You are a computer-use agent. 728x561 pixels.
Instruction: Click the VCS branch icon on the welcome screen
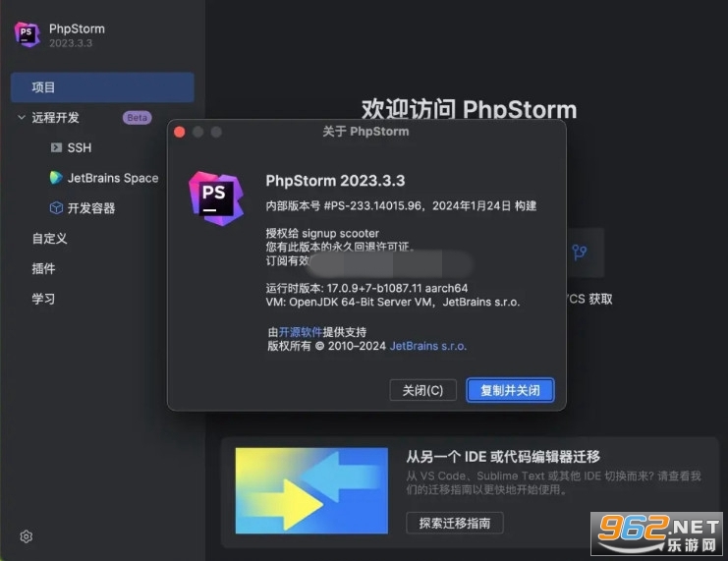(x=580, y=252)
